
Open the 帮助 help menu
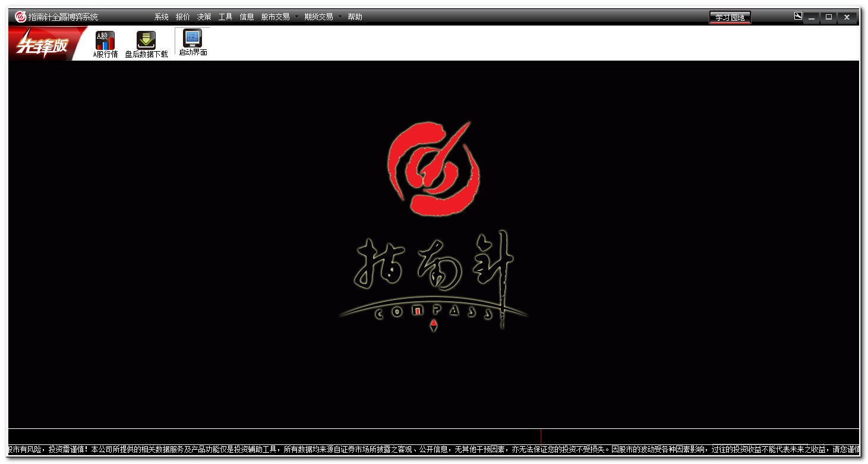coord(355,17)
